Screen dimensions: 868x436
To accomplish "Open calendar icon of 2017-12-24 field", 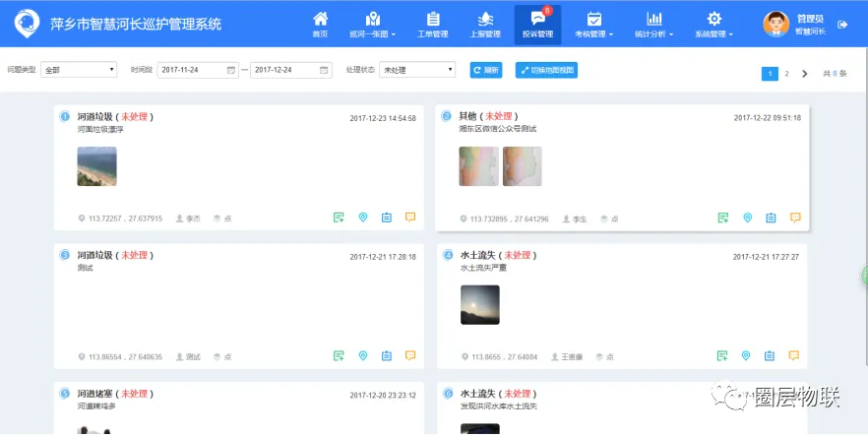I will tap(324, 70).
